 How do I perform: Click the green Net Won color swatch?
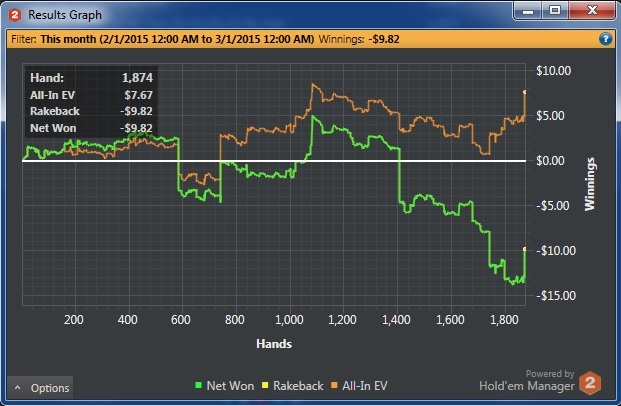(198, 385)
